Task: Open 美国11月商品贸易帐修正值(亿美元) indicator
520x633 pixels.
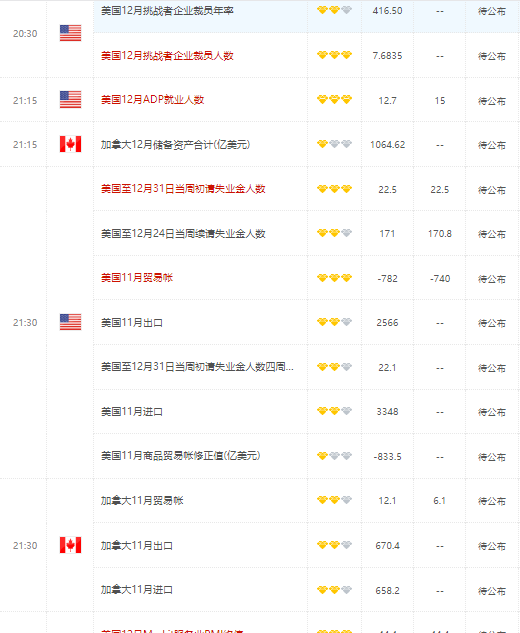Action: (x=180, y=456)
